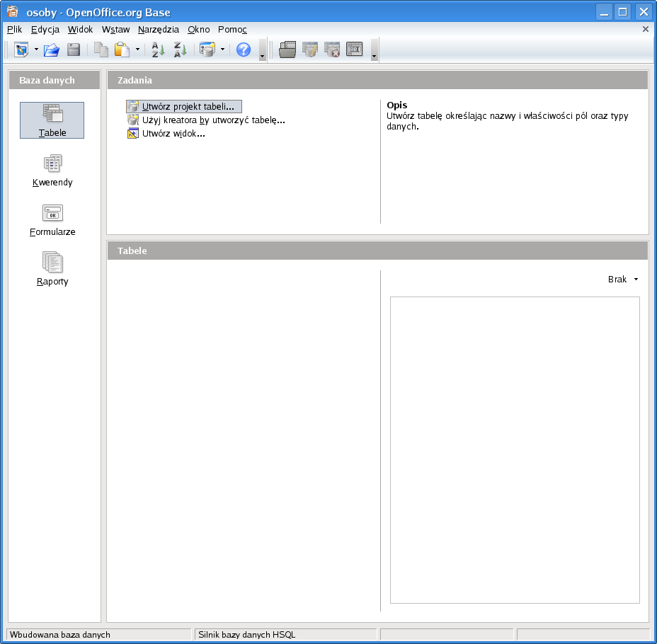Screen dimensions: 657x644
Task: Open the Narzędzia menu
Action: (x=159, y=29)
